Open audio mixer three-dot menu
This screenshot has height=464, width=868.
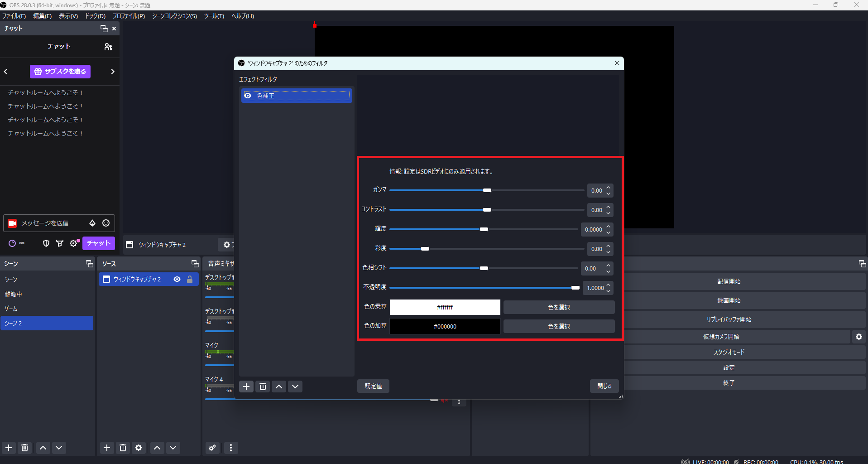click(x=231, y=448)
